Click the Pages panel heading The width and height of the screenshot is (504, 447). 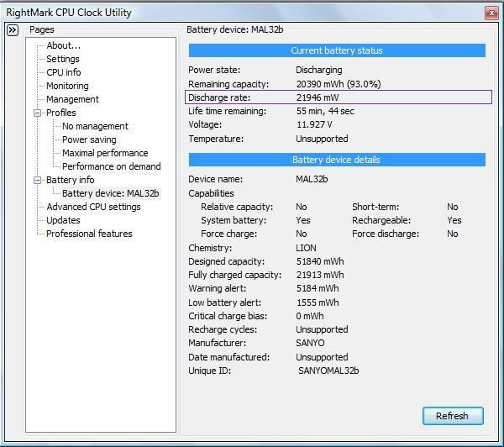[41, 29]
